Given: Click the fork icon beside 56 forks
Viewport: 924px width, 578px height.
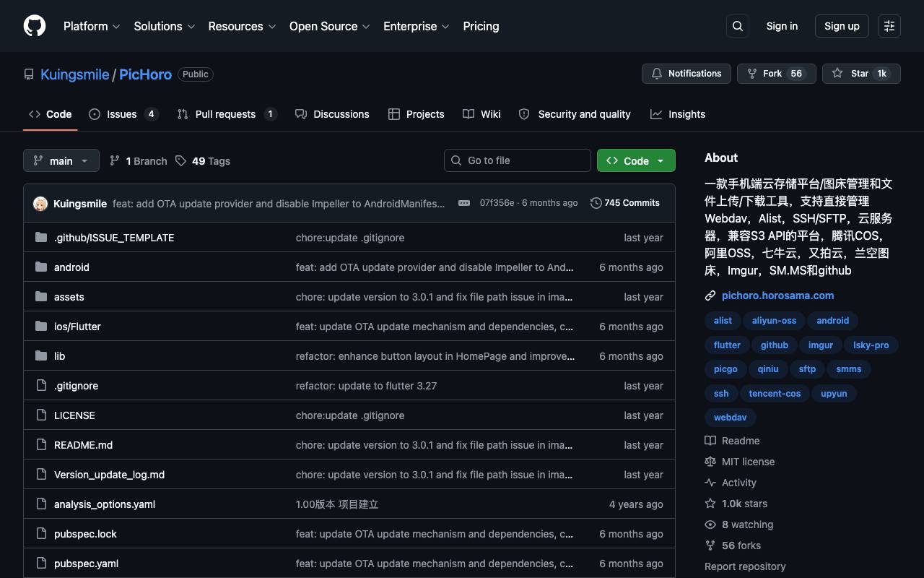Looking at the screenshot, I should click(x=710, y=545).
